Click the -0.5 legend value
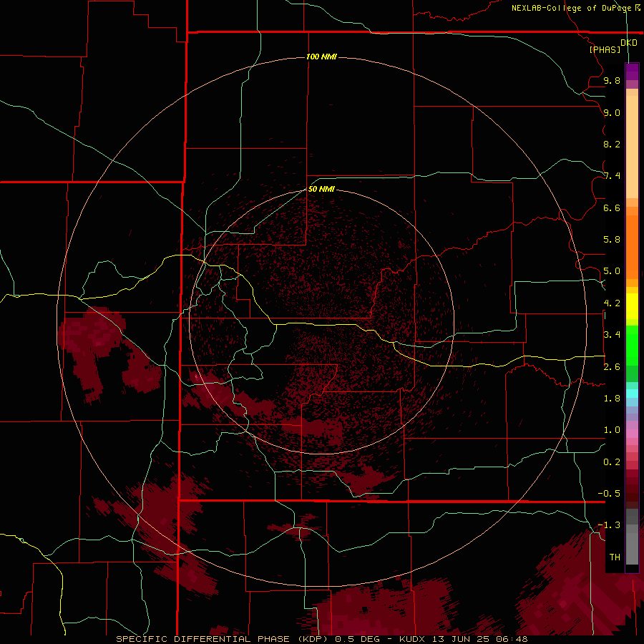The height and width of the screenshot is (644, 644). 609,494
